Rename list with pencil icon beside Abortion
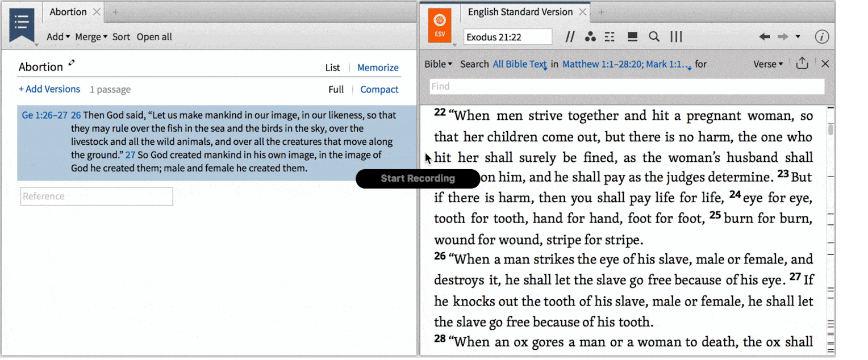868x360 pixels. click(72, 63)
